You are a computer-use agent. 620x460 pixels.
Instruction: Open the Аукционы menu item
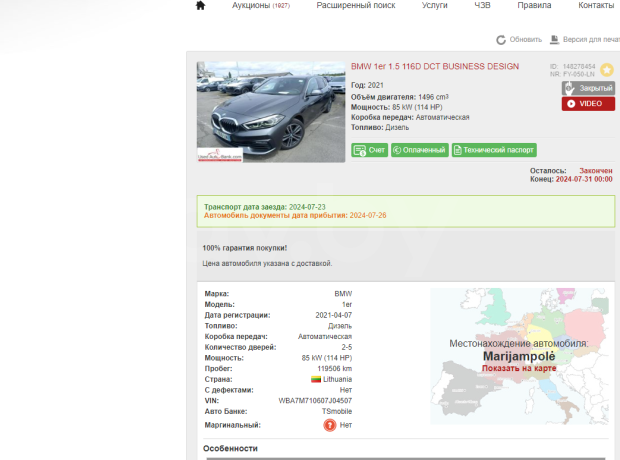[x=261, y=6]
